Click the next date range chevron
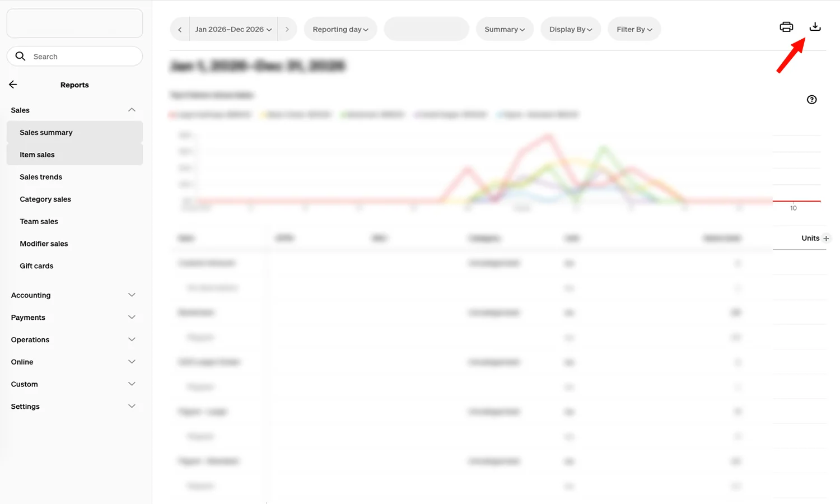This screenshot has width=840, height=504. [x=287, y=29]
